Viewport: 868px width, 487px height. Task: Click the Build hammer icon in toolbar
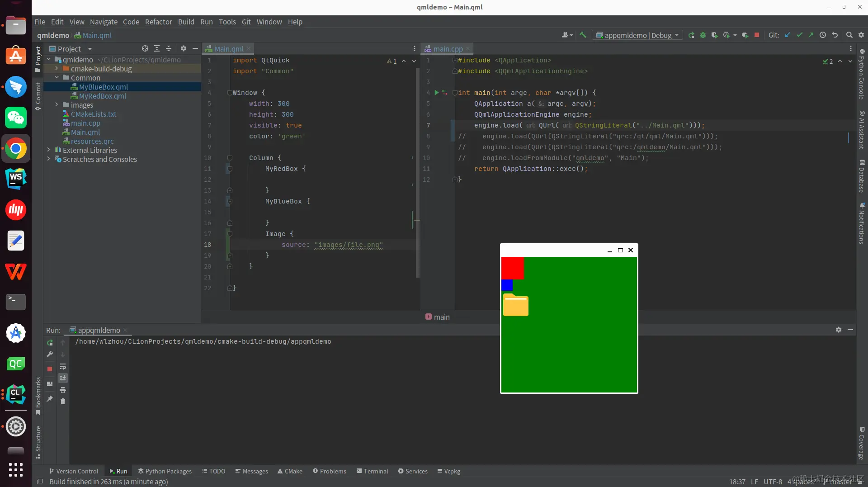583,35
